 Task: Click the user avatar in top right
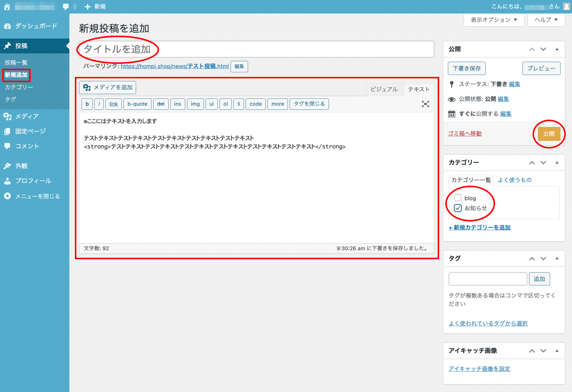[566, 7]
